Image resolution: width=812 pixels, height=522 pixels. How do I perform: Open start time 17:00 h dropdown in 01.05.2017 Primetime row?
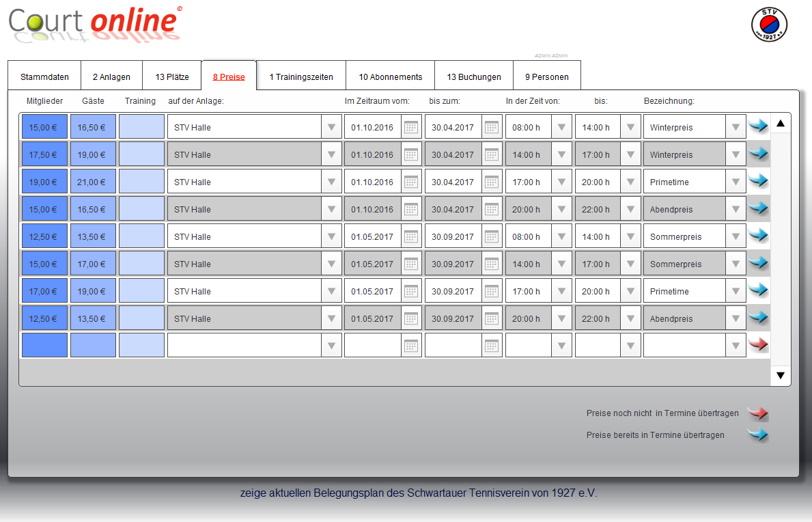561,292
